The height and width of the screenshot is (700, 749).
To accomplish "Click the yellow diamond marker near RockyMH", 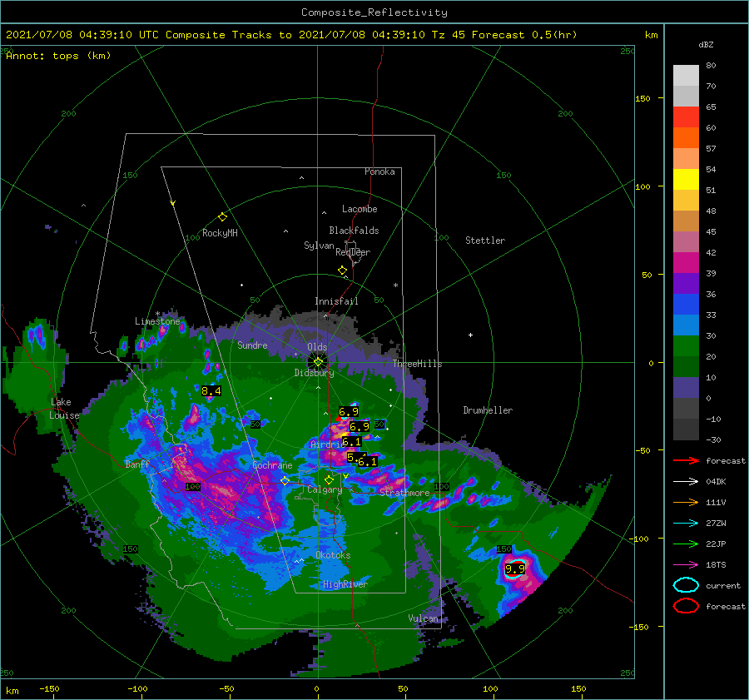I will pyautogui.click(x=222, y=217).
